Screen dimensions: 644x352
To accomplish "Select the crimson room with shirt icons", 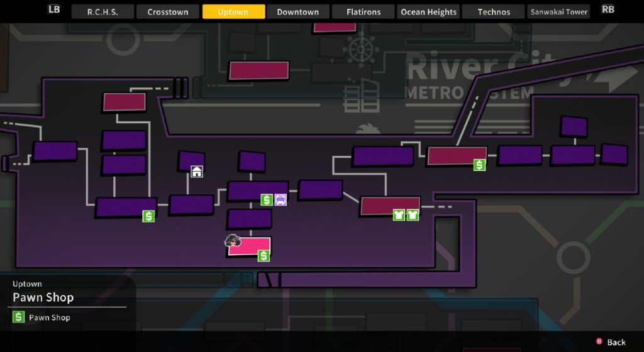I will click(390, 206).
